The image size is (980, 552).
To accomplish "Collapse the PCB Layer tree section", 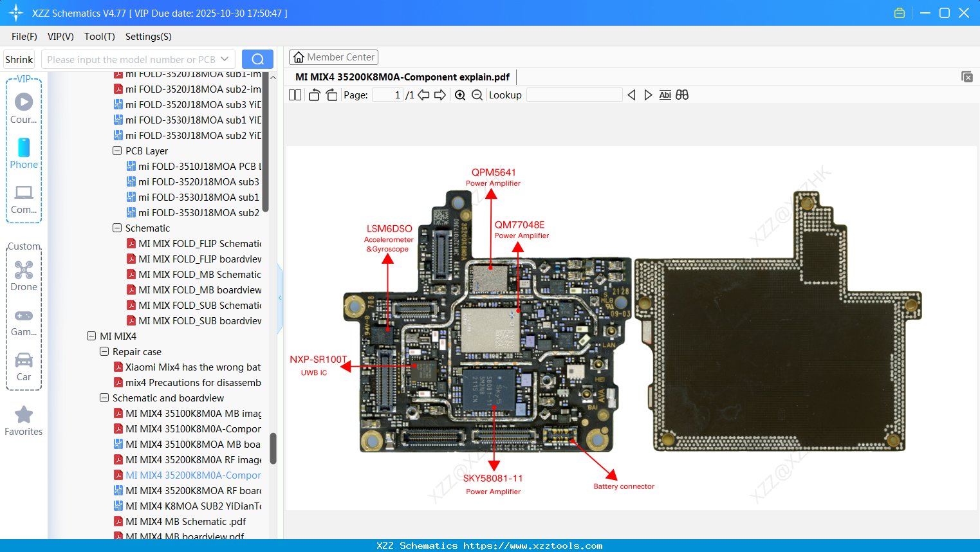I will pos(117,151).
